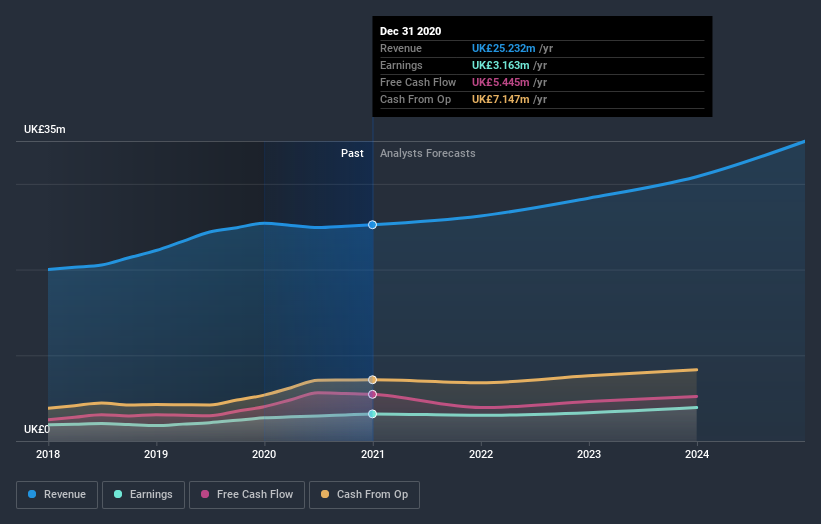Click the Cash From Op label in tooltip
Viewport: 821px width, 524px height.
[415, 99]
